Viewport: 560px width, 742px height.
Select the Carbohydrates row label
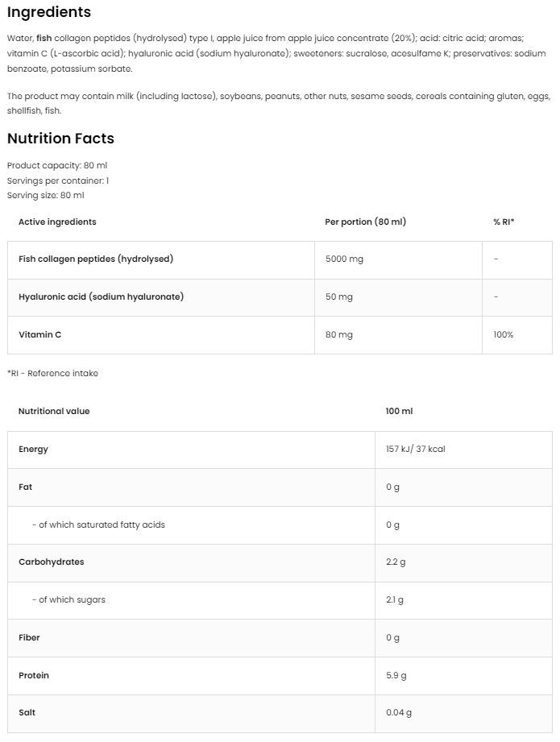pyautogui.click(x=51, y=562)
